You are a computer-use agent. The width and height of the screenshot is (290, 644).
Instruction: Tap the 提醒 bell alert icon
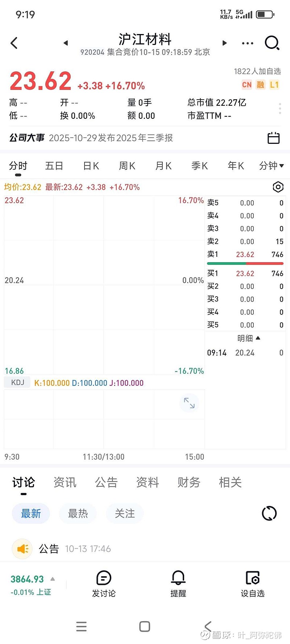178,584
